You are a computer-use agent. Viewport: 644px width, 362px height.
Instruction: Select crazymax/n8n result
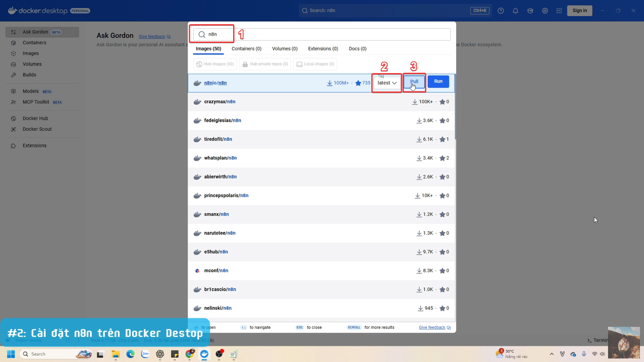click(x=321, y=102)
